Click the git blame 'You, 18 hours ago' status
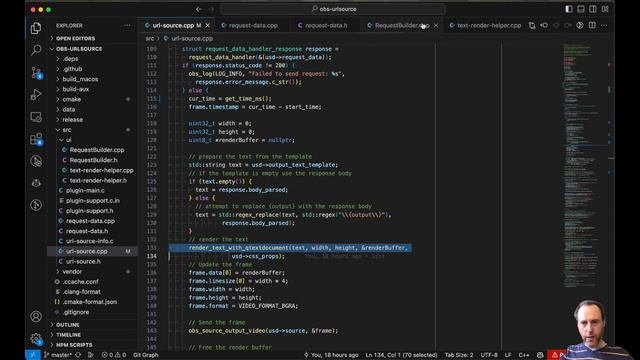The height and width of the screenshot is (360, 640). tap(331, 355)
